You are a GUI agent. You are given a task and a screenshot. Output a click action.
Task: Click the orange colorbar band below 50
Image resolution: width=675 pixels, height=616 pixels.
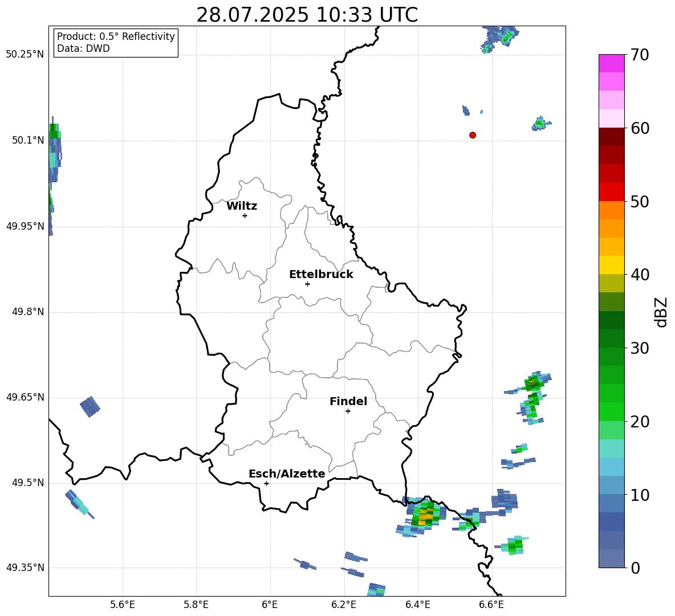pyautogui.click(x=611, y=210)
